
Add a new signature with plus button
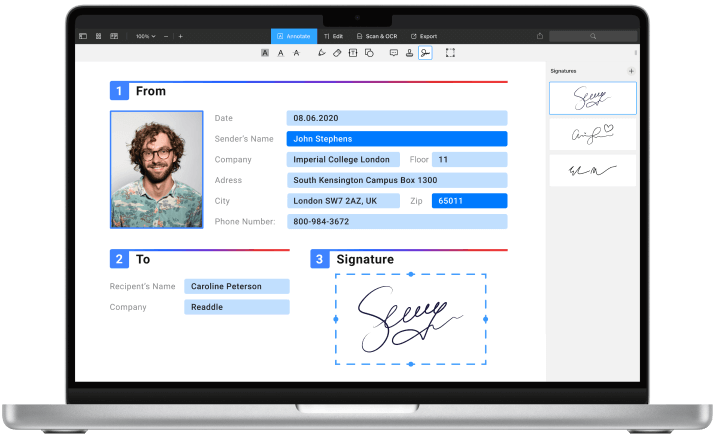coord(631,71)
